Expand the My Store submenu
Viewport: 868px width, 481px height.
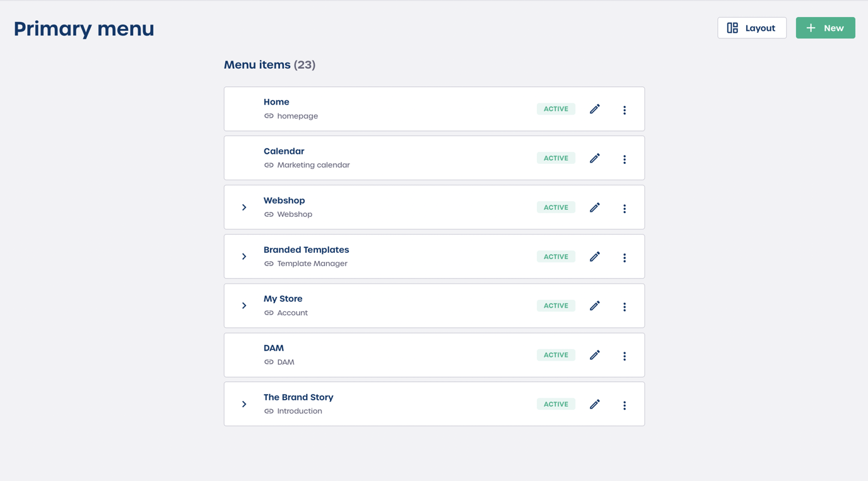pos(244,306)
